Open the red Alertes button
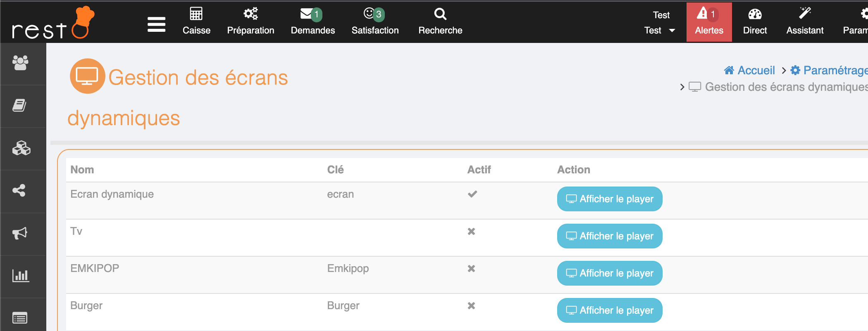 pos(709,22)
